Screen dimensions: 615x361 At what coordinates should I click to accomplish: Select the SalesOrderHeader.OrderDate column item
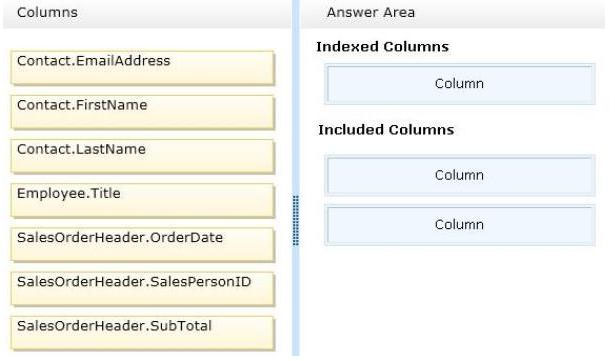142,244
